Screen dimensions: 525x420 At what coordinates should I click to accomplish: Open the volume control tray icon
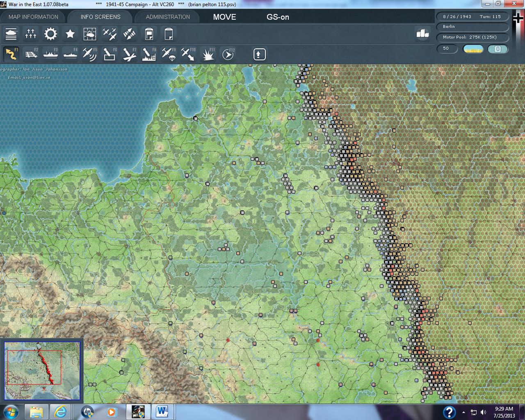click(x=483, y=412)
